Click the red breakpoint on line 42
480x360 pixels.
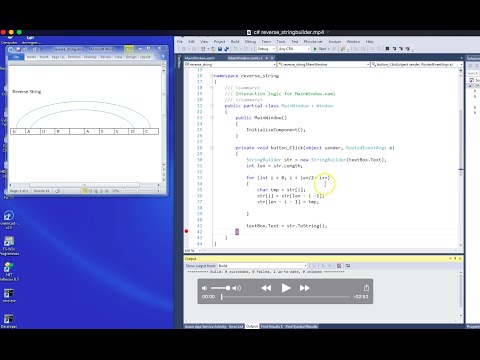point(186,231)
